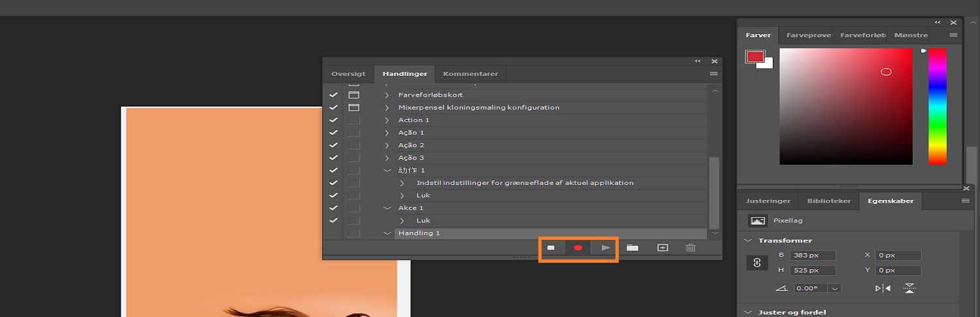Click the X position field

(898, 256)
